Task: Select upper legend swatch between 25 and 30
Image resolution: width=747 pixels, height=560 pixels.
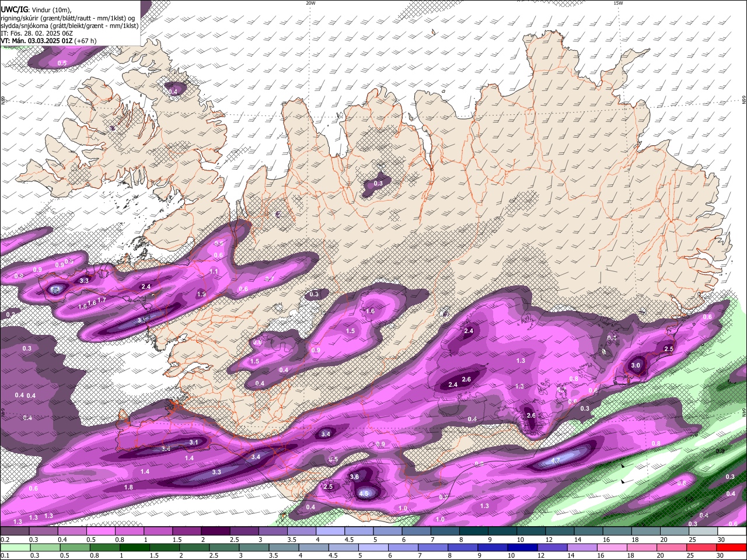Action: tap(702, 531)
